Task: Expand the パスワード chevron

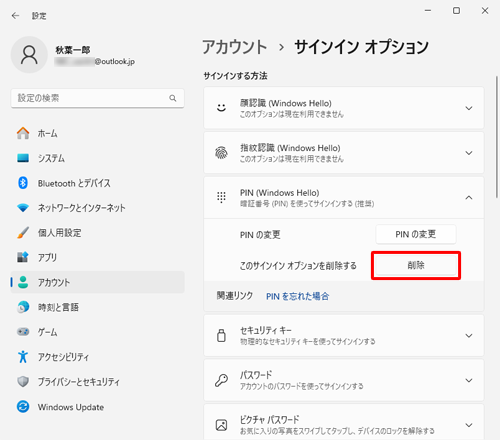Action: click(469, 380)
